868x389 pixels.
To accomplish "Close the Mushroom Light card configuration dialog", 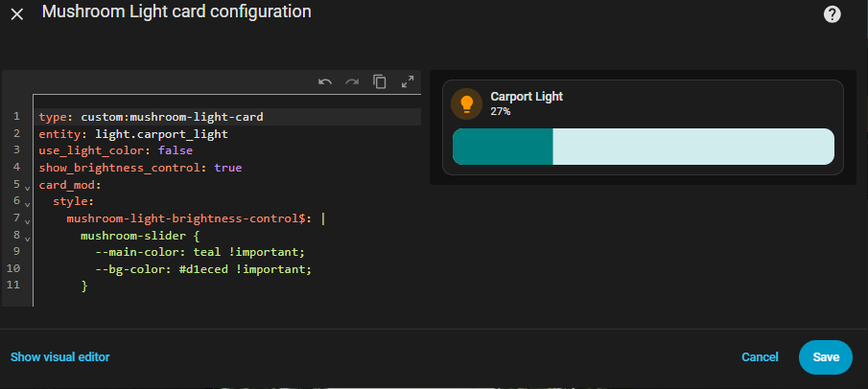I will click(x=16, y=14).
